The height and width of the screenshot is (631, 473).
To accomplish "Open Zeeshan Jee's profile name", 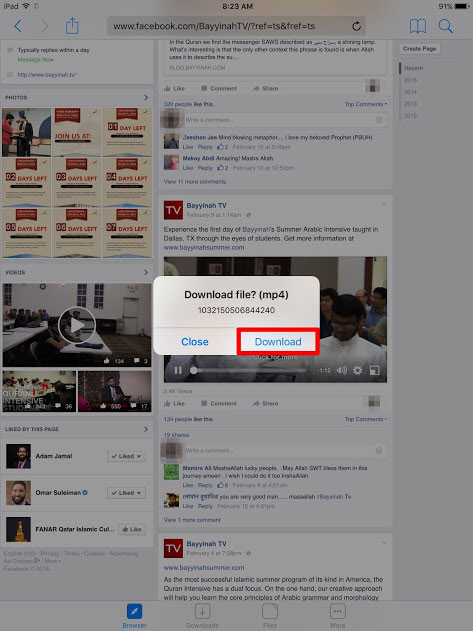I will pos(200,137).
